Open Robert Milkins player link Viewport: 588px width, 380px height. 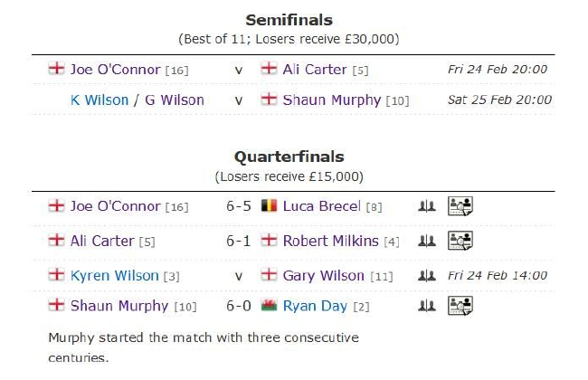330,241
